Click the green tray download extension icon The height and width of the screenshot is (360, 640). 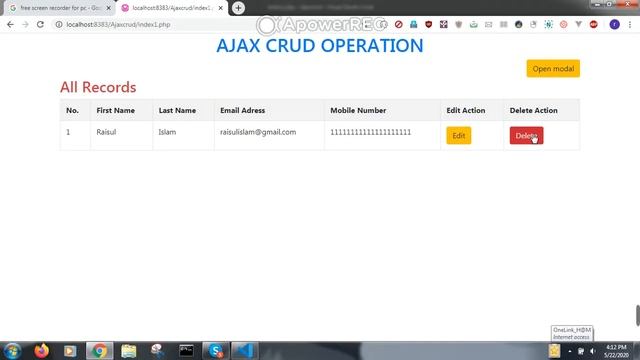(473, 24)
